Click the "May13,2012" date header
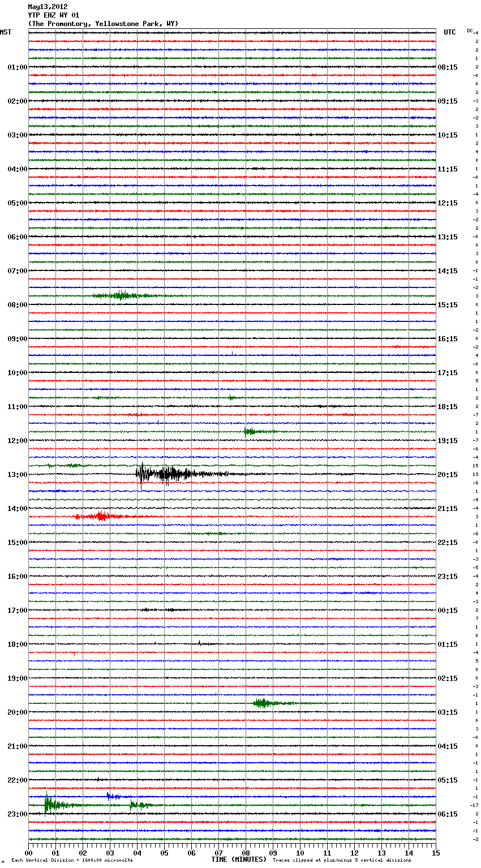The width and height of the screenshot is (481, 868). [48, 7]
